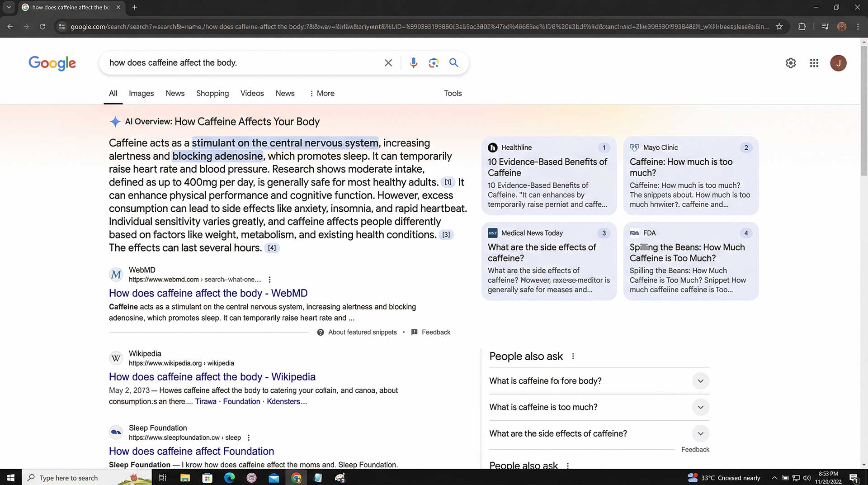
Task: Open the More search filters dropdown
Action: tap(322, 93)
